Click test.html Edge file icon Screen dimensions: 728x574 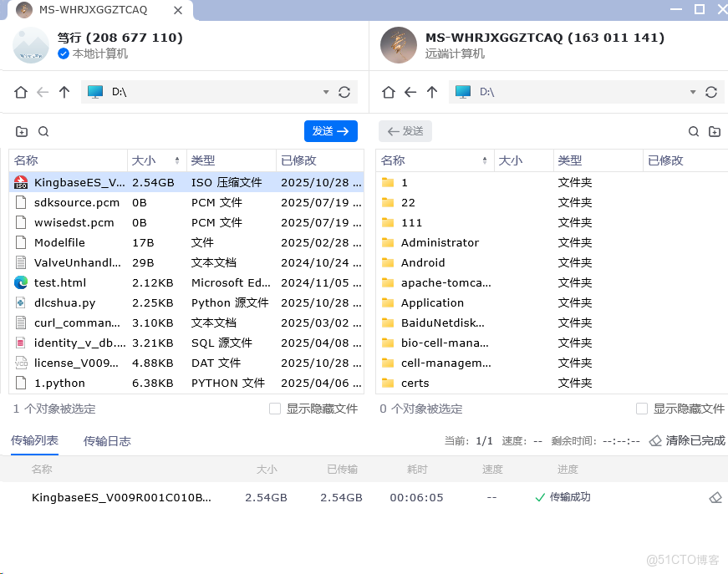point(21,282)
